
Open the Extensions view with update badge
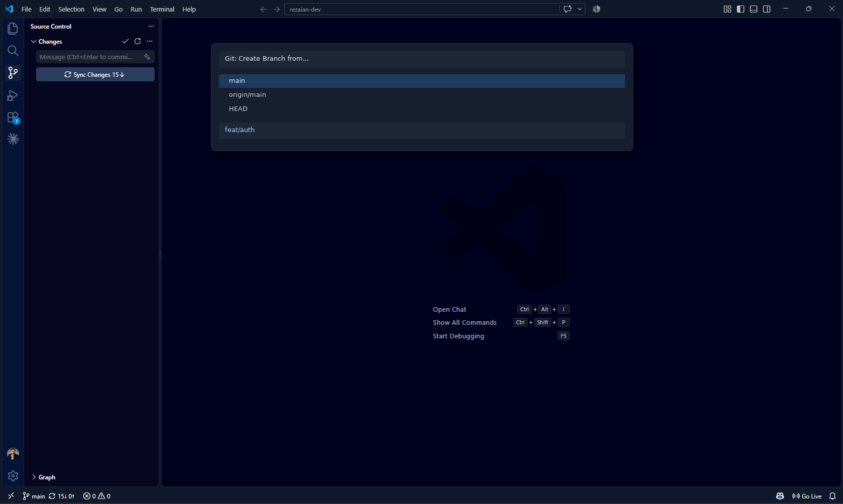click(x=13, y=117)
